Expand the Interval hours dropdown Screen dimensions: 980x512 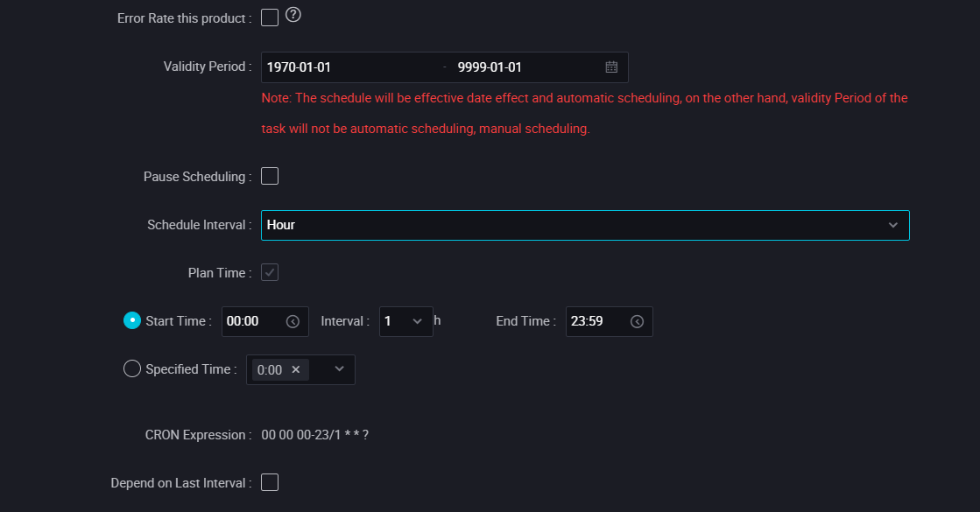406,321
